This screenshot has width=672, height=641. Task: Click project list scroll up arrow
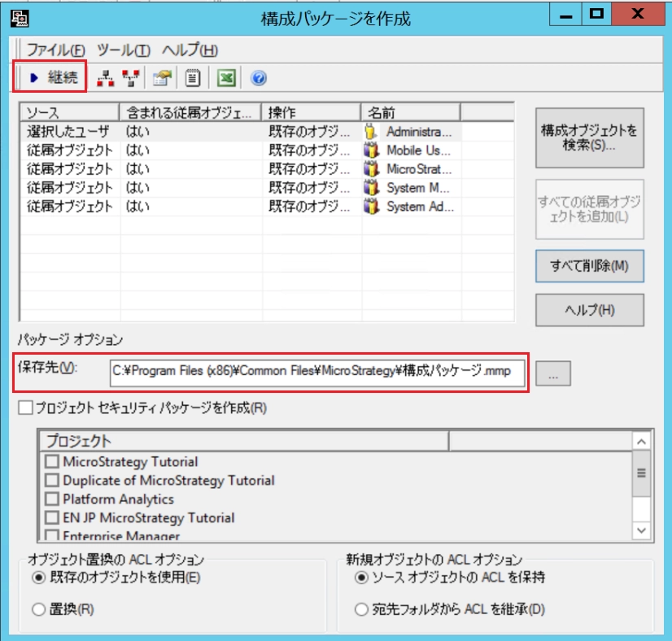point(641,442)
